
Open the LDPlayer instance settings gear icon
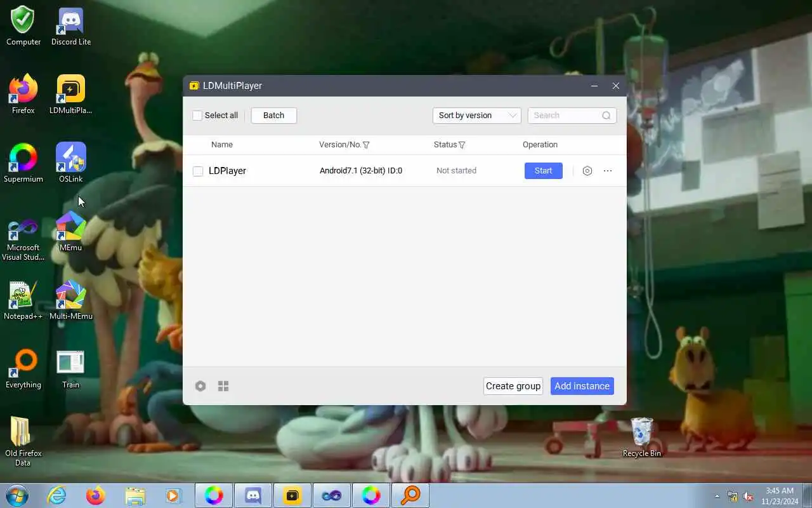click(587, 171)
